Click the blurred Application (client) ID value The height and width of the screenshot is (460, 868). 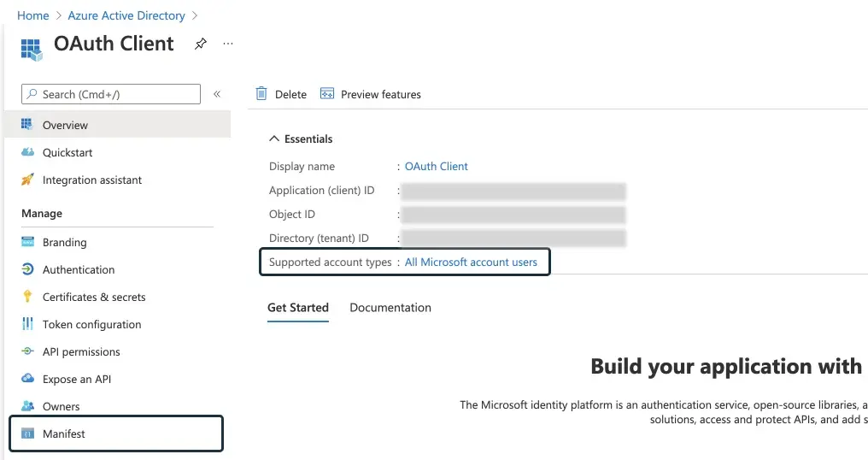tap(513, 192)
